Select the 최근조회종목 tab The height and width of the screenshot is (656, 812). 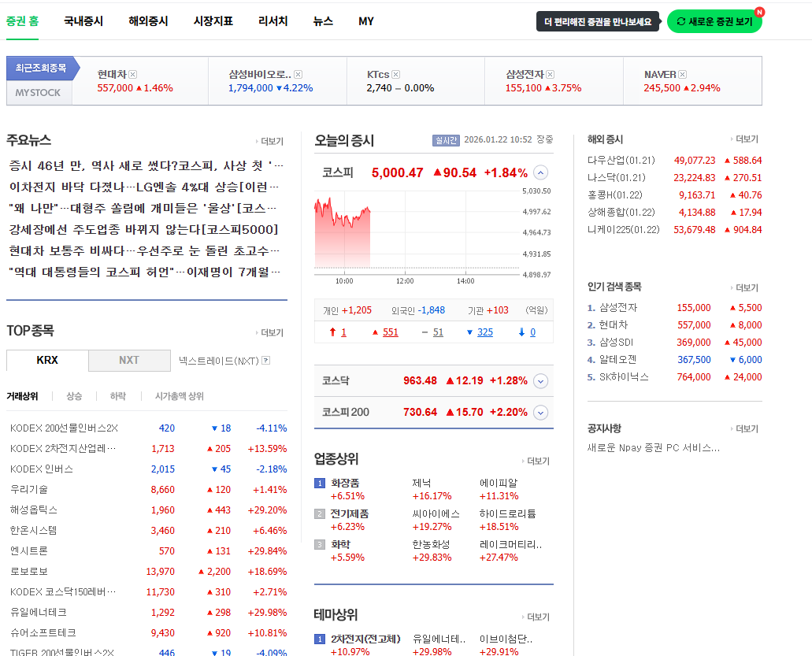click(40, 68)
